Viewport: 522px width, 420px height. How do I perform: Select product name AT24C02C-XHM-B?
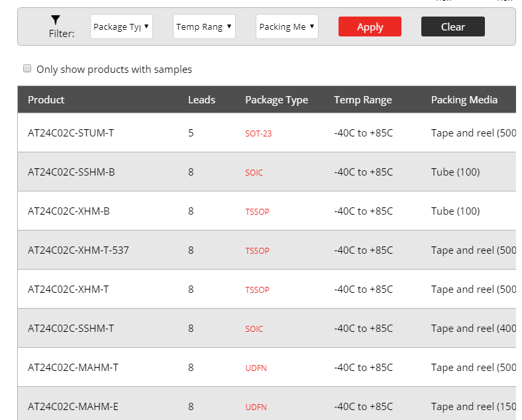pyautogui.click(x=69, y=211)
